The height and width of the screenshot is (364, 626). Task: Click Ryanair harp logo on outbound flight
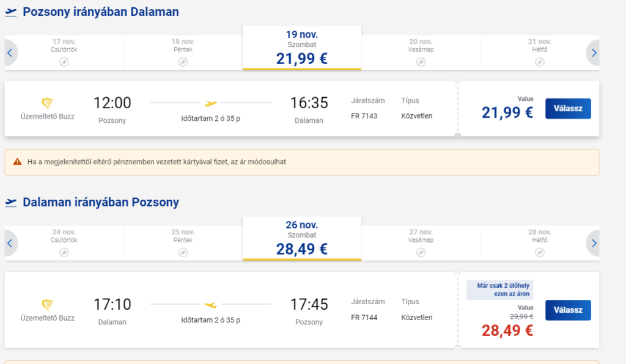pos(47,103)
